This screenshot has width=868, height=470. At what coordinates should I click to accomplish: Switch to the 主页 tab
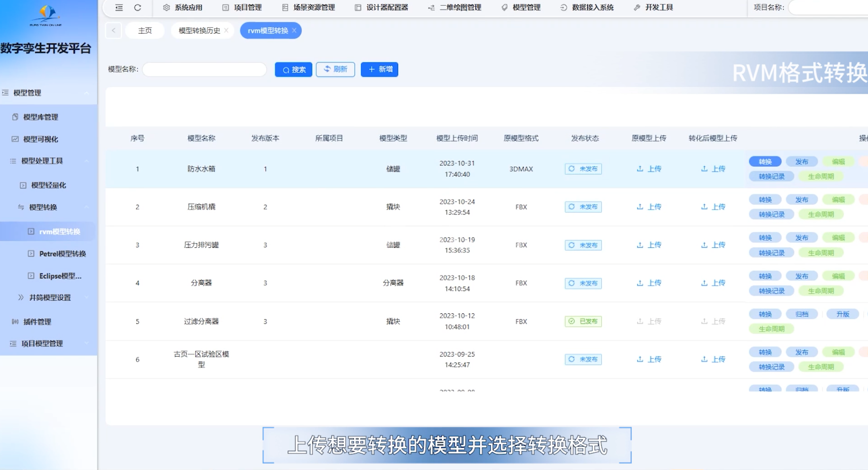click(145, 31)
